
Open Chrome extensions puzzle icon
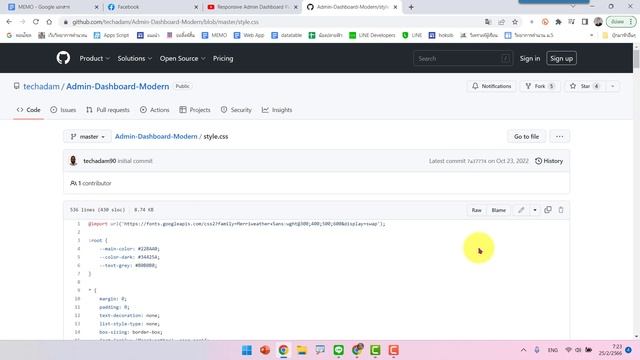tap(558, 22)
